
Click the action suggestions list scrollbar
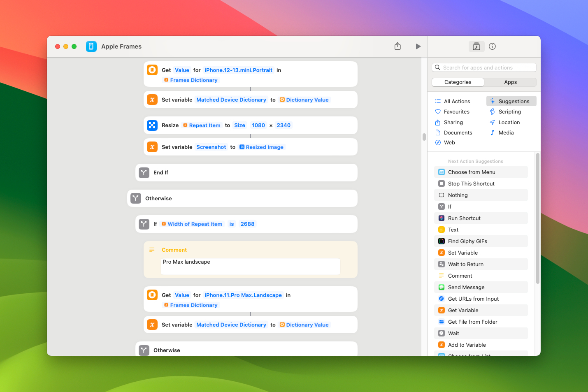coord(538,218)
